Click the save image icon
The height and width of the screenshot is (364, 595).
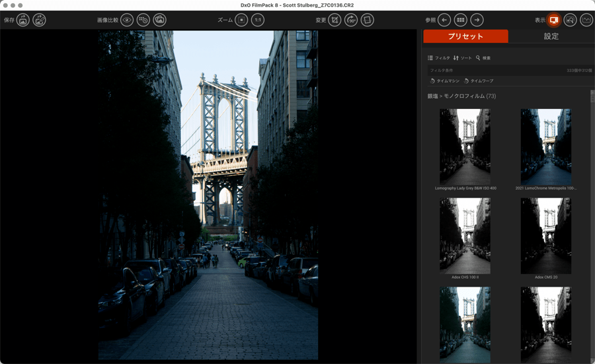coord(23,20)
